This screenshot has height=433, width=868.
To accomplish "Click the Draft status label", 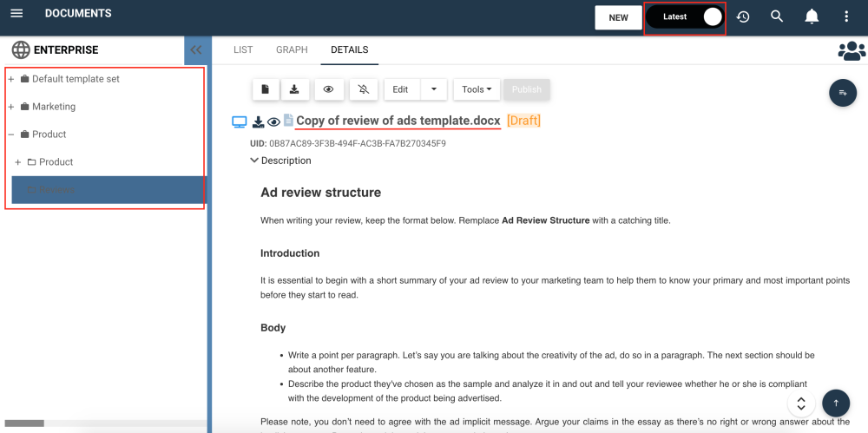I will [x=523, y=120].
